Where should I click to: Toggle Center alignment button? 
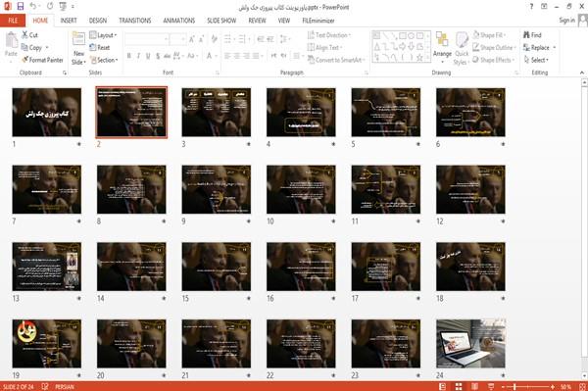[237, 56]
